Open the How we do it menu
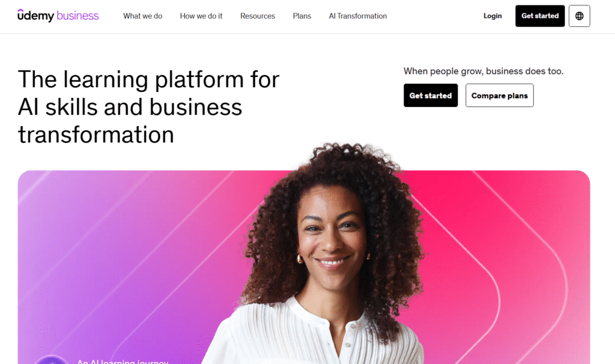615x364 pixels. pyautogui.click(x=201, y=16)
